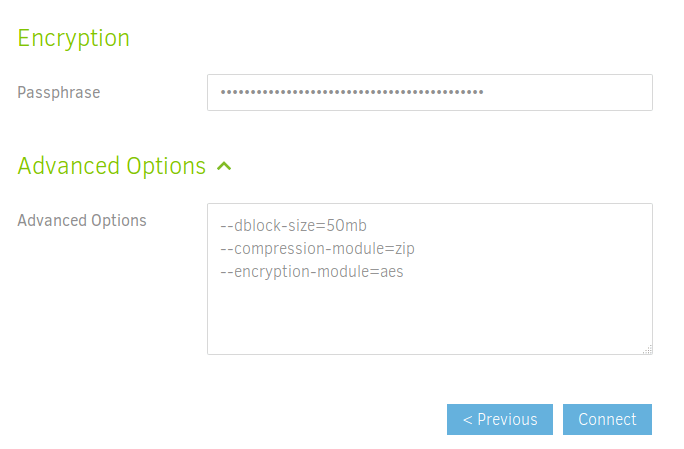Place cursor on the aes value
684x449 pixels.
(x=390, y=271)
